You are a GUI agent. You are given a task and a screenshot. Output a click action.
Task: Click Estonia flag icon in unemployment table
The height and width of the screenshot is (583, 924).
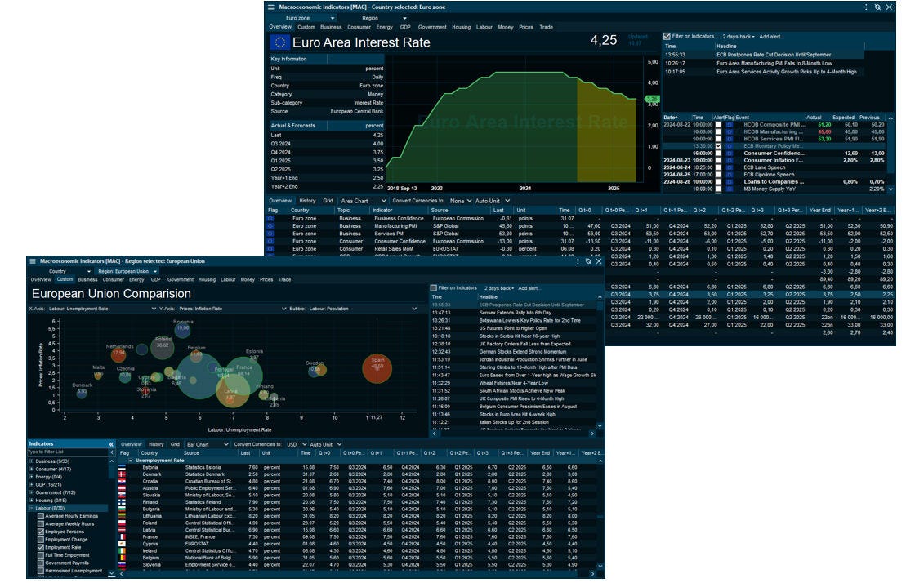pyautogui.click(x=122, y=468)
